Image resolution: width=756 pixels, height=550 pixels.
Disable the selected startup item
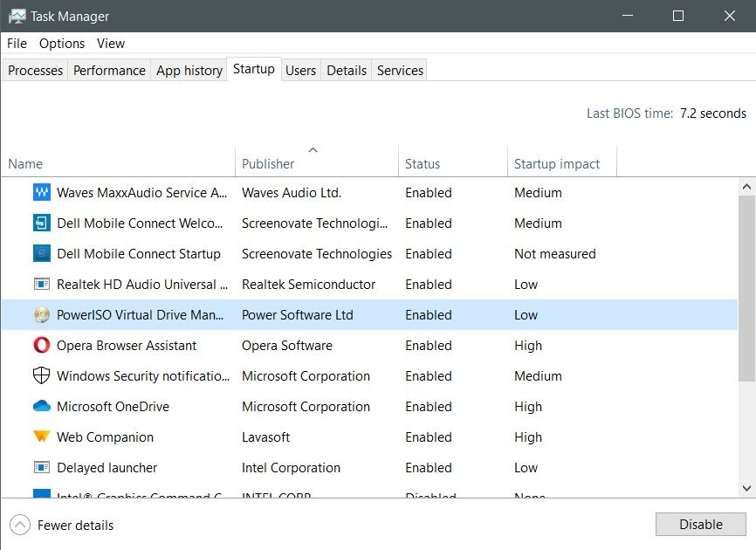(699, 524)
